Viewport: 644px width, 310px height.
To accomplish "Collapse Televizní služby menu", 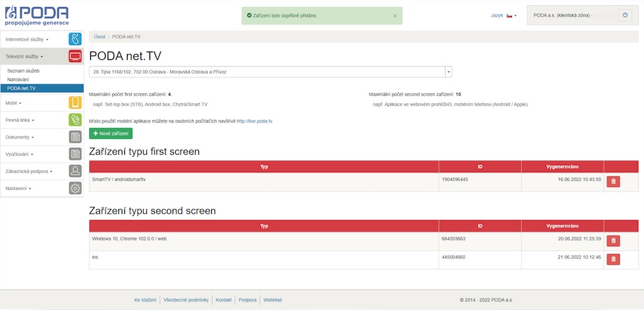I will (24, 56).
